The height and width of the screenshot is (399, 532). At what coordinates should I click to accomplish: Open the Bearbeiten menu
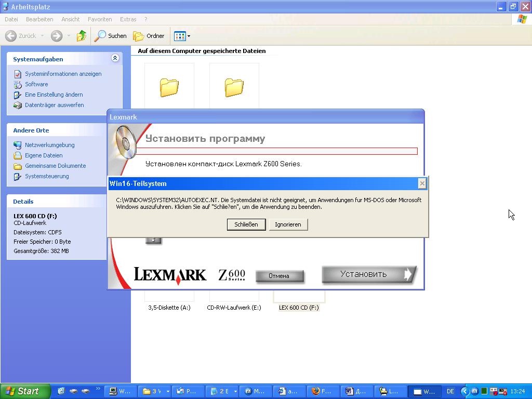39,19
